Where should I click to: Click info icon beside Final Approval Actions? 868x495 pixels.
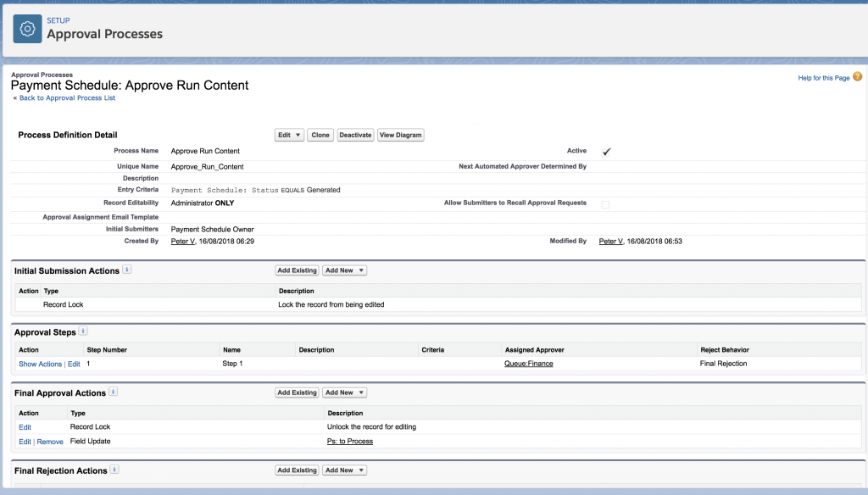click(x=114, y=392)
